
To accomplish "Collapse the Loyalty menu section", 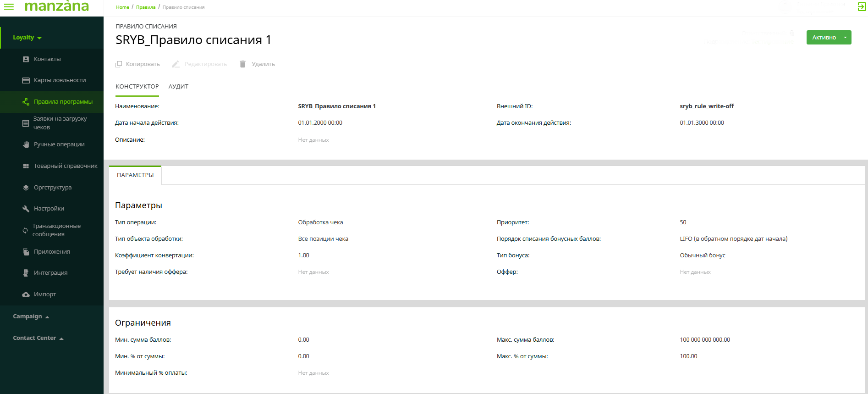I will 27,38.
